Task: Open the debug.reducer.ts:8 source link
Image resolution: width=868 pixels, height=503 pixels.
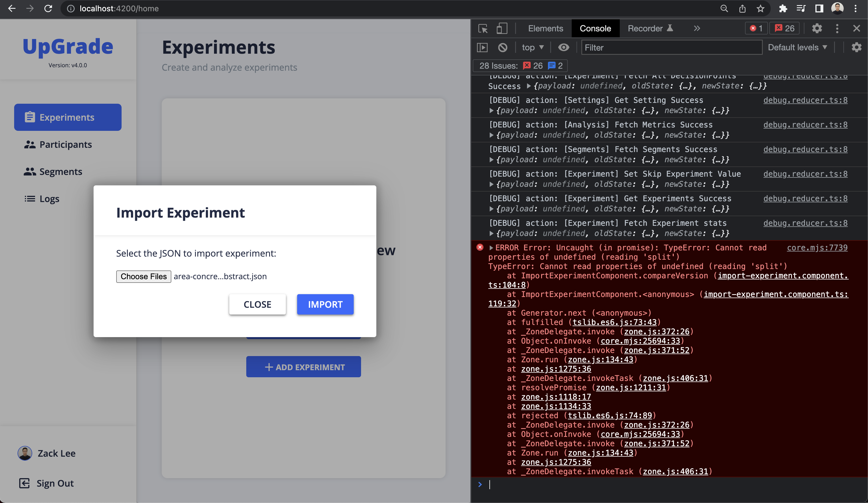Action: point(805,100)
